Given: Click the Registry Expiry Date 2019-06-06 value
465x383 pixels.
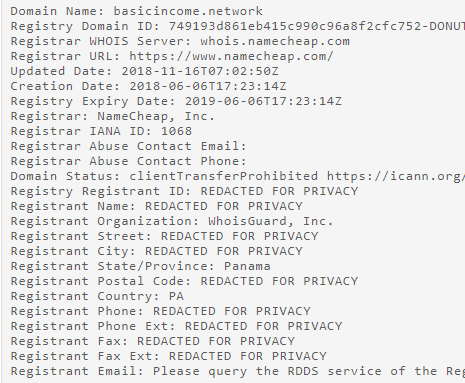Looking at the screenshot, I should [263, 101].
